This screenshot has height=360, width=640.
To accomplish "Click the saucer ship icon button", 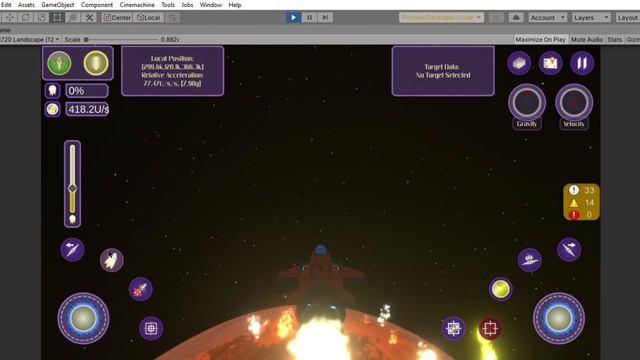I will [530, 260].
